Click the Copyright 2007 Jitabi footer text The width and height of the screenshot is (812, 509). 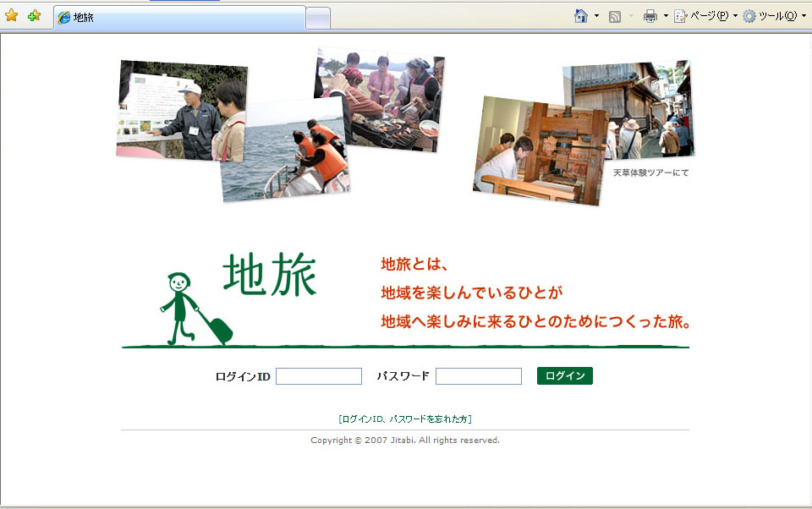(405, 441)
